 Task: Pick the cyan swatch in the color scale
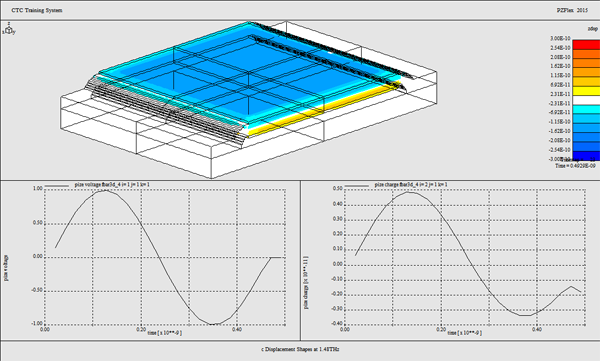tap(586, 109)
